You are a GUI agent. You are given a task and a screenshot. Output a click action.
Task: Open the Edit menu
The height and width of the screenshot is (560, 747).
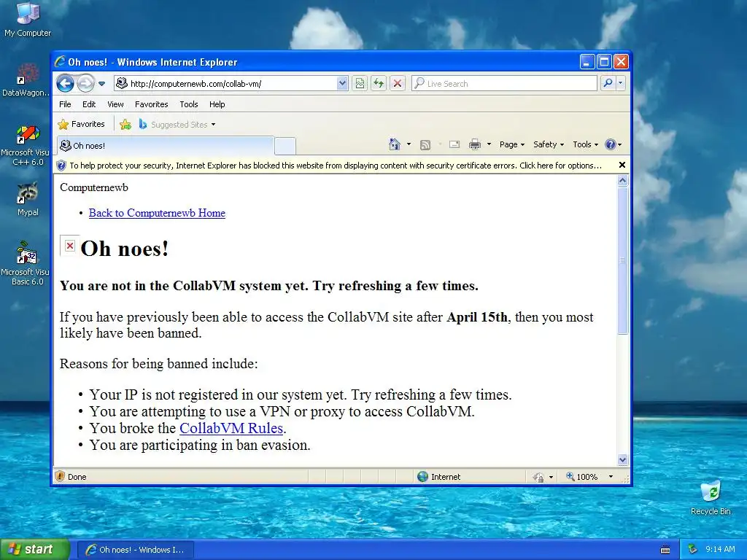point(88,104)
